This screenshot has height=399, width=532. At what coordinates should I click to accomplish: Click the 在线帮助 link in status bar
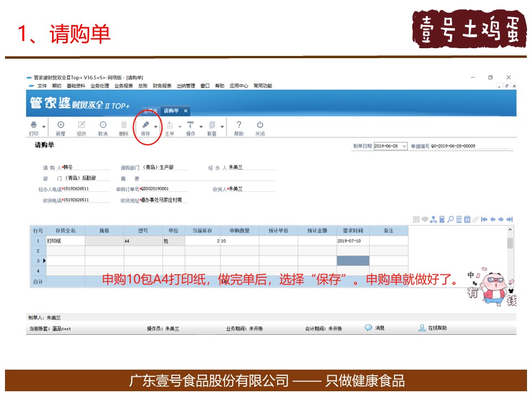(x=432, y=328)
